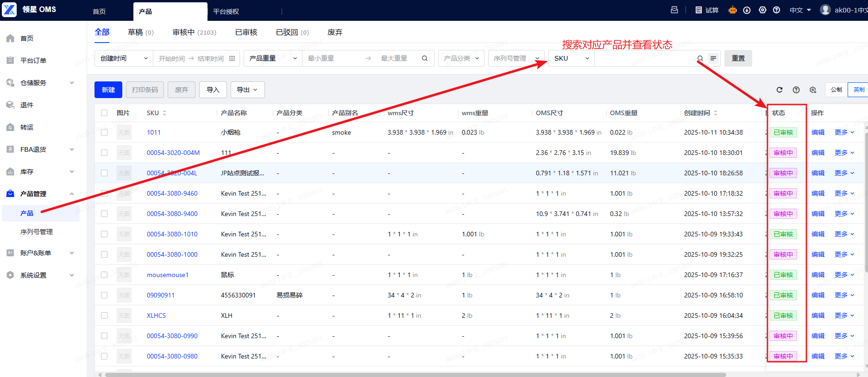
Task: Open 更多 menu for SKU 1011
Action: pyautogui.click(x=844, y=132)
